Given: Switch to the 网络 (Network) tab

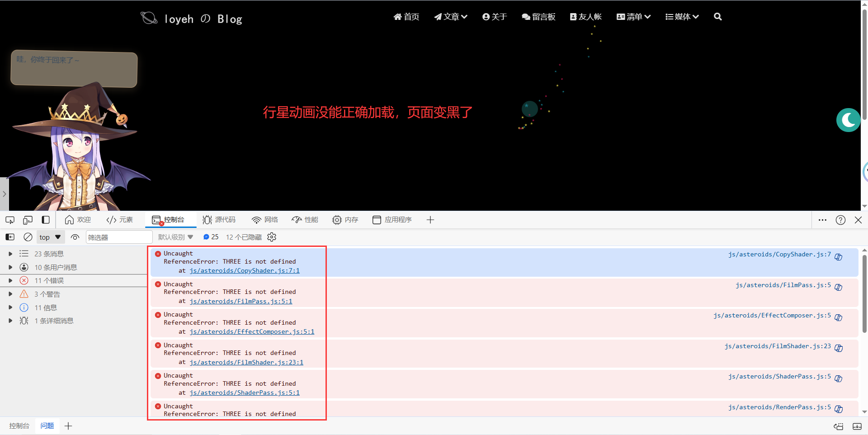Looking at the screenshot, I should click(264, 220).
